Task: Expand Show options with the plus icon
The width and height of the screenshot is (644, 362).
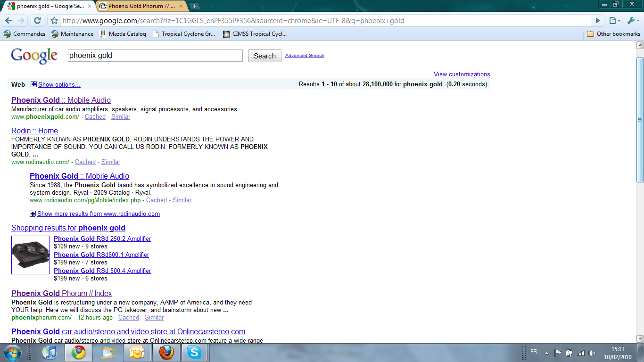Action: [x=33, y=84]
